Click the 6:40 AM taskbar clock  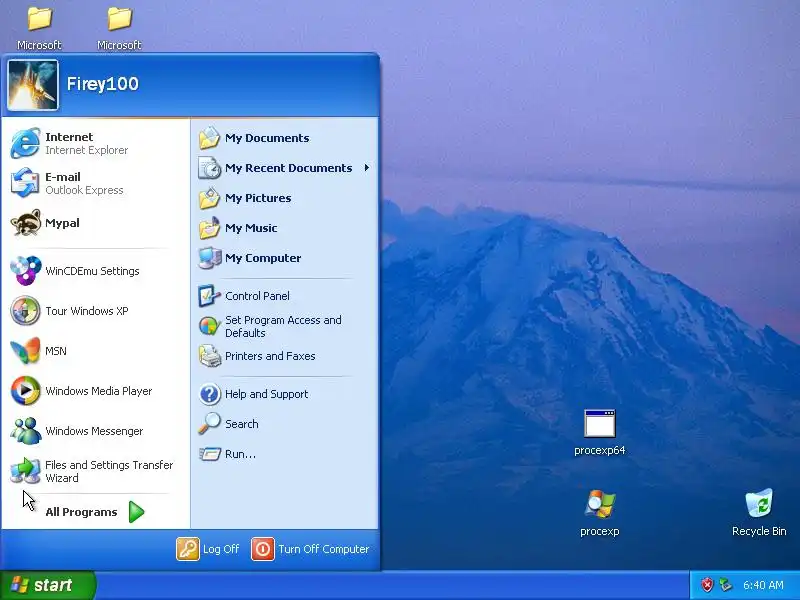[x=763, y=585]
